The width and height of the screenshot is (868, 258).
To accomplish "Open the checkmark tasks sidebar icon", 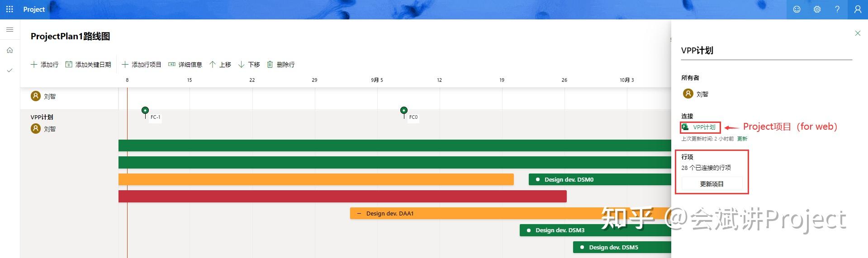I will (9, 70).
